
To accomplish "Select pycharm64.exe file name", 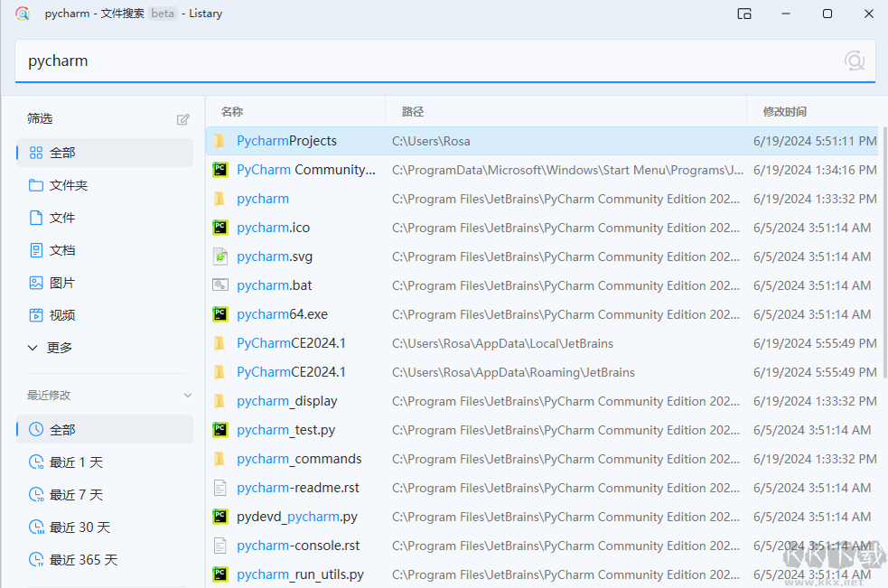I will pyautogui.click(x=282, y=313).
